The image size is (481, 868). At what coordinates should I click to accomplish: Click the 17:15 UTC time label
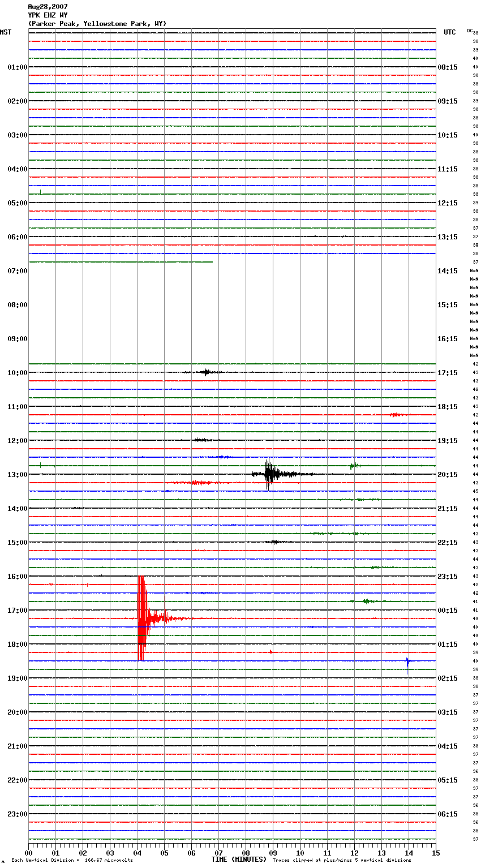click(x=448, y=373)
